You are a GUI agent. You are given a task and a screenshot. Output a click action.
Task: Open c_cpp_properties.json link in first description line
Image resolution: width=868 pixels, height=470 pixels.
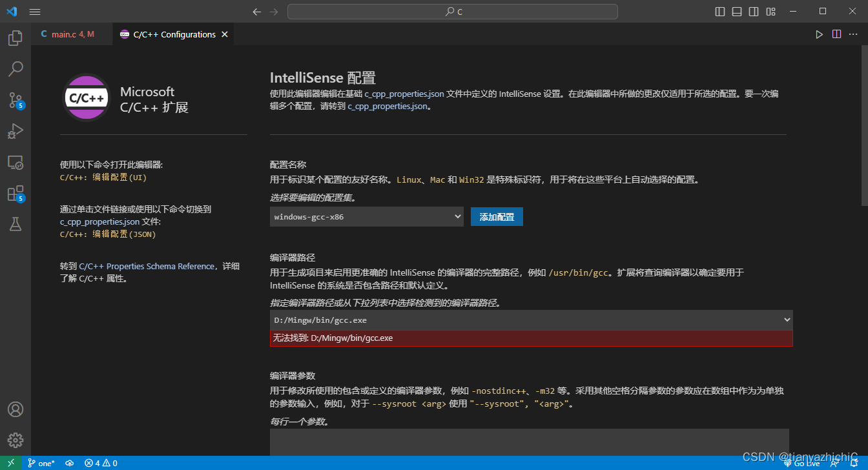(x=404, y=94)
